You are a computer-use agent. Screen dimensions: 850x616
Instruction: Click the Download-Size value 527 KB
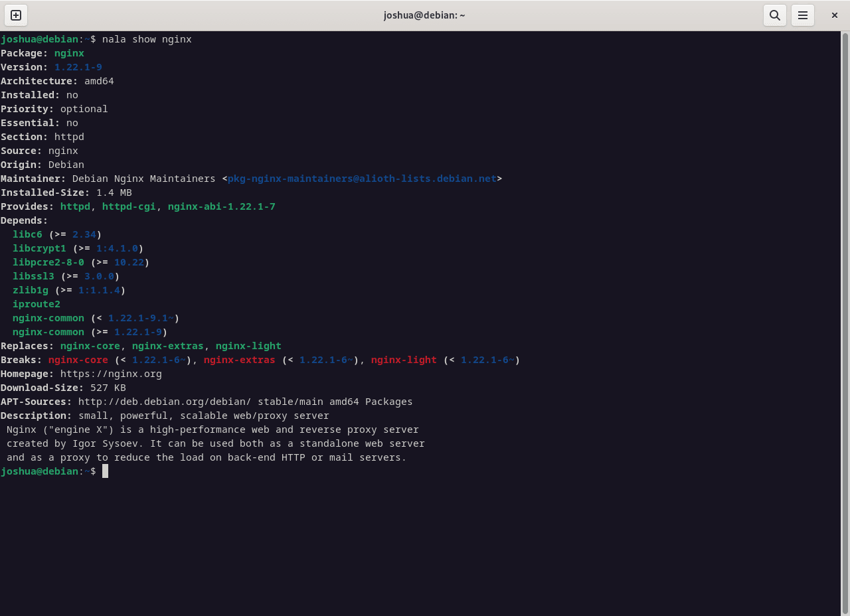(x=108, y=388)
